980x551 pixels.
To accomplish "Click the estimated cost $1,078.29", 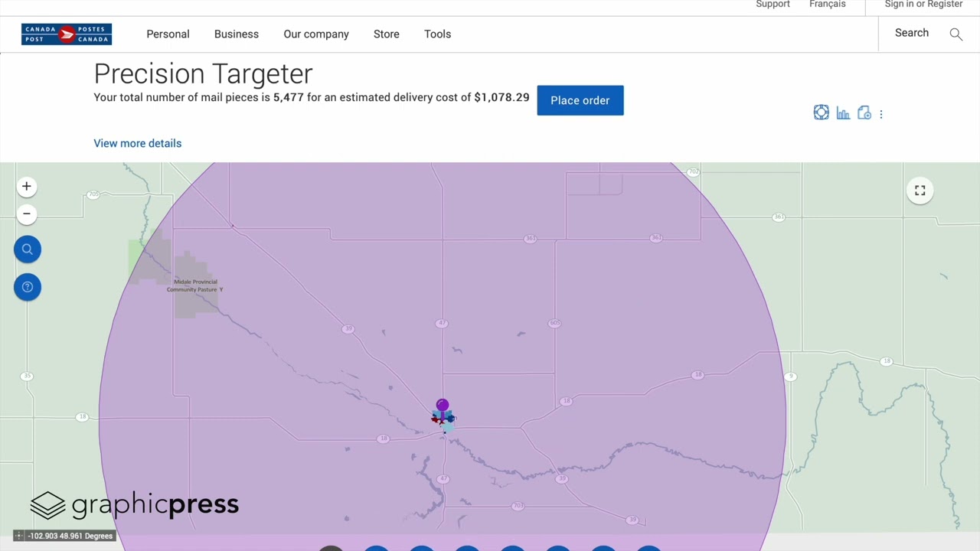I will click(501, 97).
